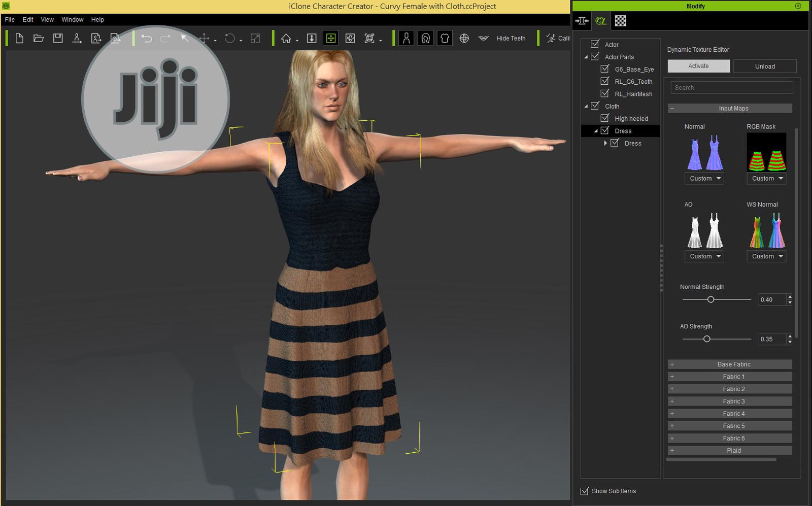This screenshot has width=812, height=506.
Task: Click the Unload button
Action: coord(764,66)
